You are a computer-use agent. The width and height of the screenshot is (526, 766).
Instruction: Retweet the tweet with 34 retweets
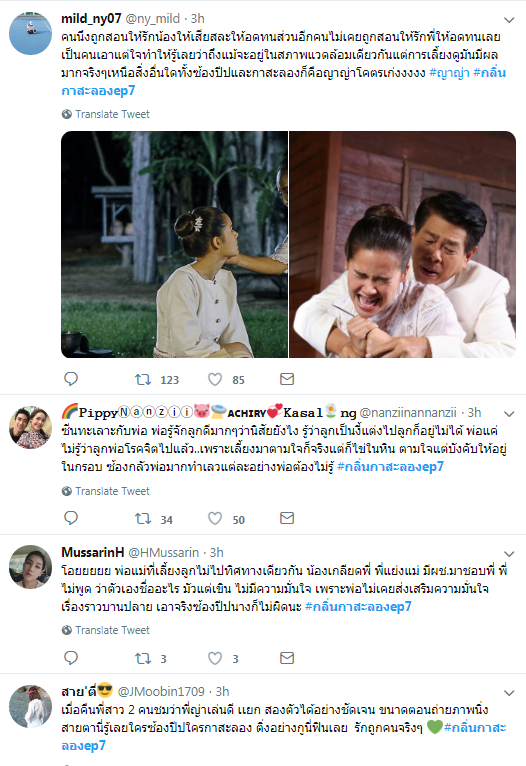click(x=143, y=518)
